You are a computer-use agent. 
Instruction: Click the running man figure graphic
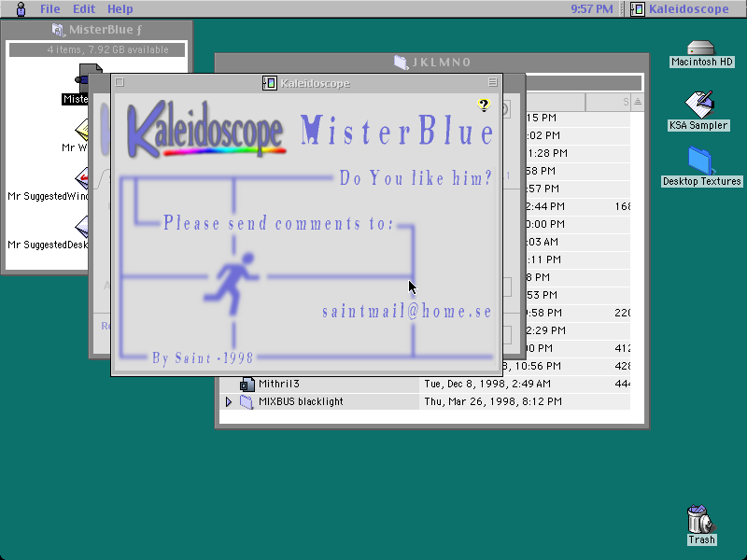(x=232, y=284)
